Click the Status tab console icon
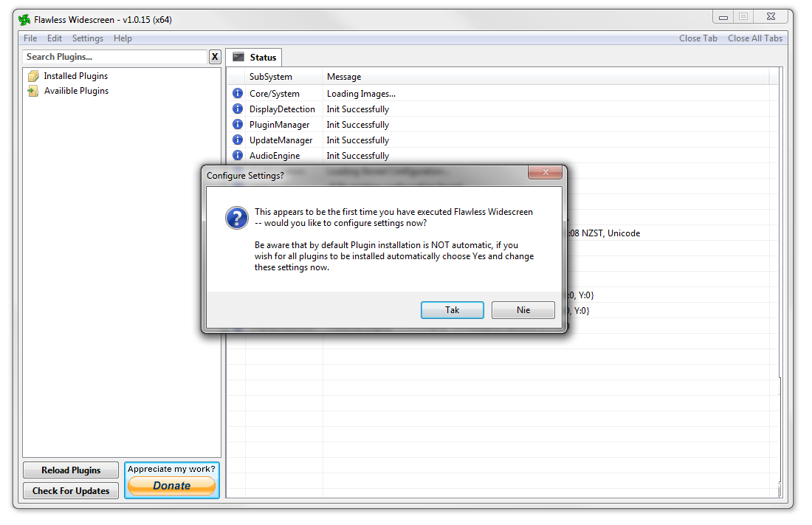Screen dimensions: 812x525 pyautogui.click(x=238, y=57)
